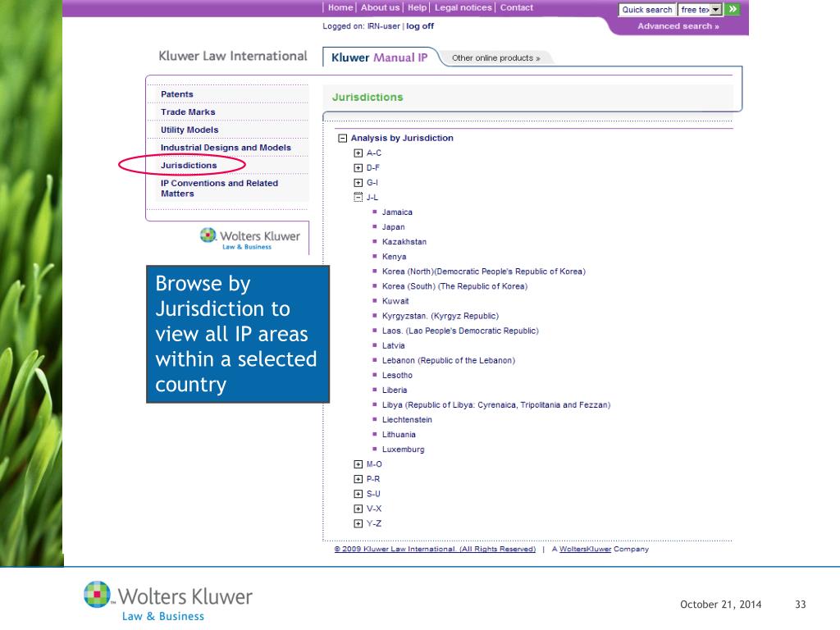The width and height of the screenshot is (840, 630).
Task: Select Liechtenstein in the jurisdiction list
Action: tap(407, 419)
